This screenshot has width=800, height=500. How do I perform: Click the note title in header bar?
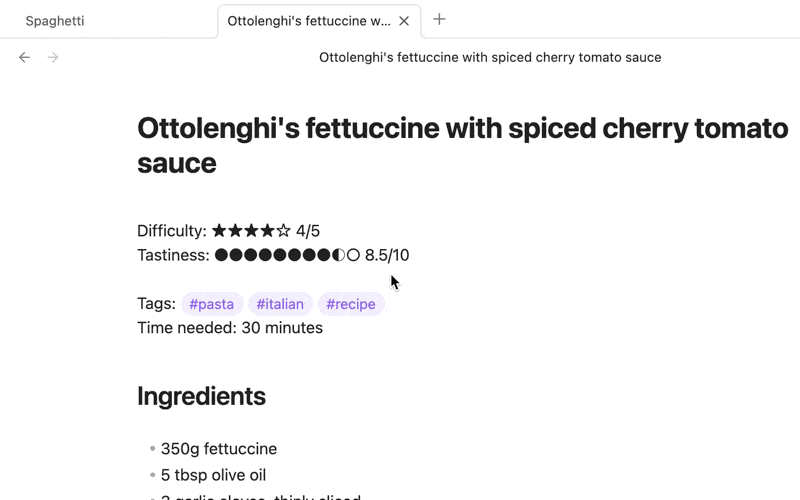(490, 57)
